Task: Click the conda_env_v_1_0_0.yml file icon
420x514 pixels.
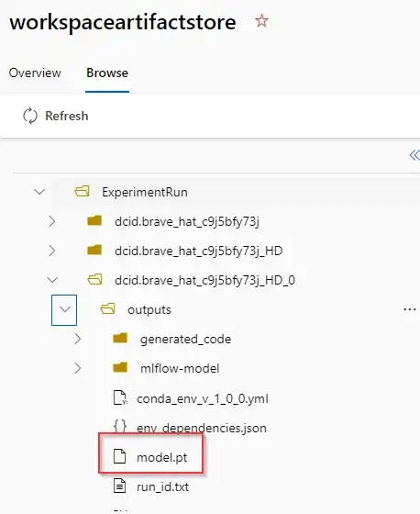Action: click(x=120, y=397)
